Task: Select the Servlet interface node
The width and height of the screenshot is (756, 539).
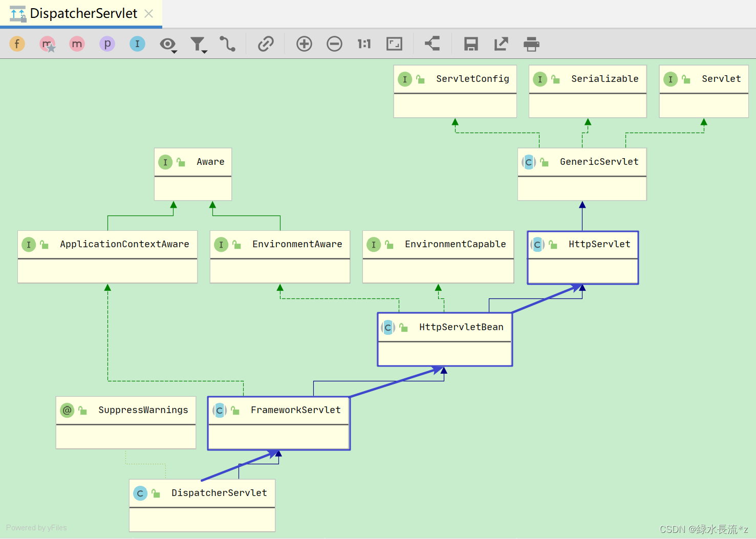Action: coord(704,91)
